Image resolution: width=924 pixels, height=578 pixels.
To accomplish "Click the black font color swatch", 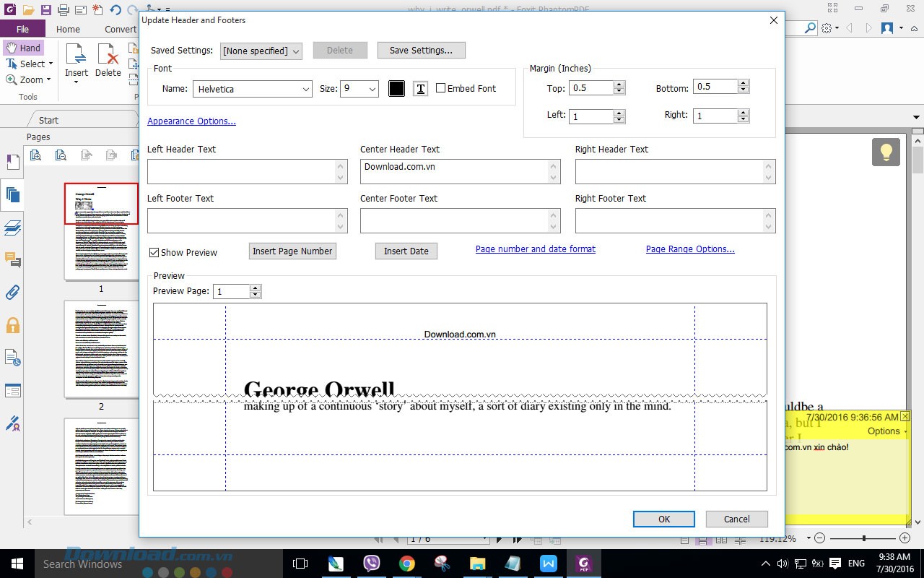I will click(396, 89).
